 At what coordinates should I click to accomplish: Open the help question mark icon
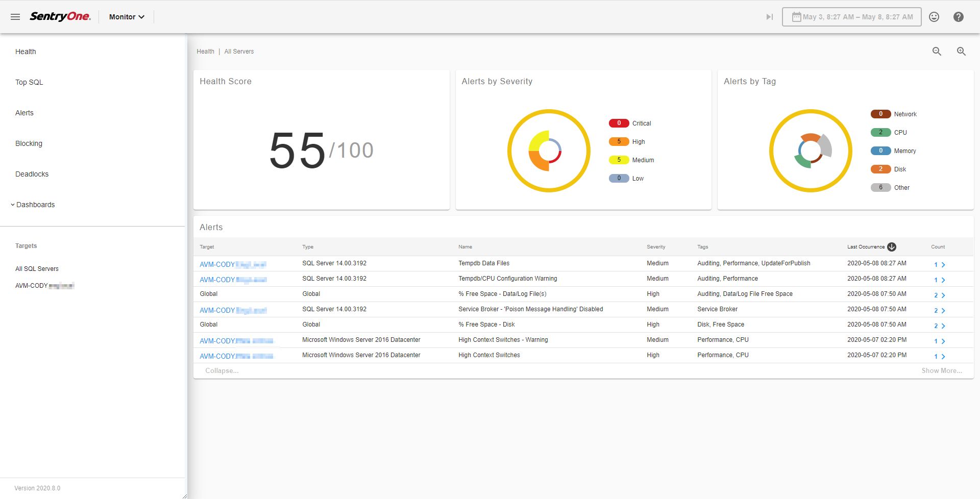tap(958, 17)
